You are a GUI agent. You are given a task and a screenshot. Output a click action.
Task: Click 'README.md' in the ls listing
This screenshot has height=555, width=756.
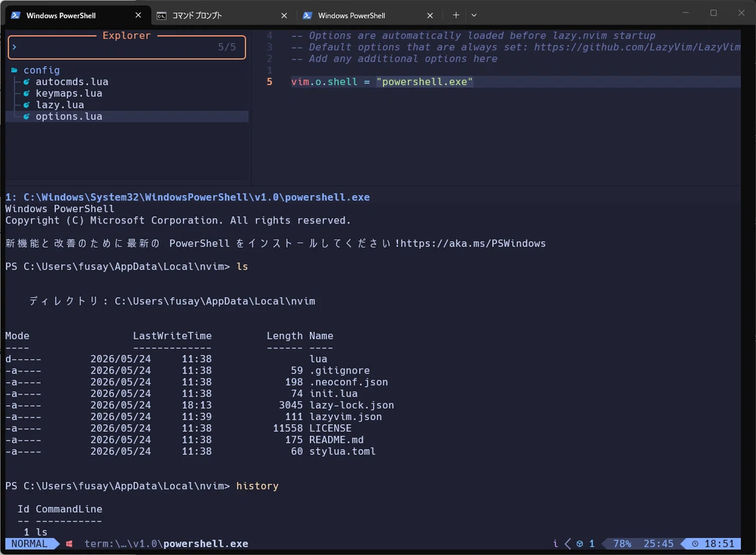336,440
